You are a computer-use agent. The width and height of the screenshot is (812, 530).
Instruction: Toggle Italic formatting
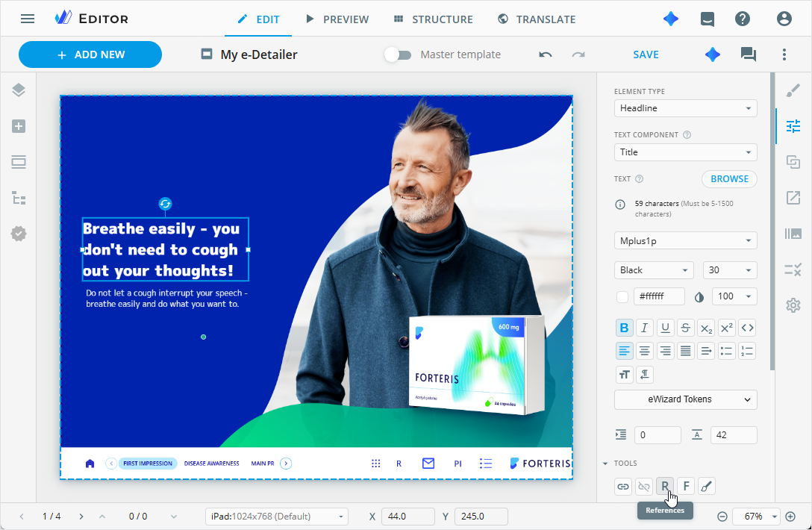(x=644, y=328)
